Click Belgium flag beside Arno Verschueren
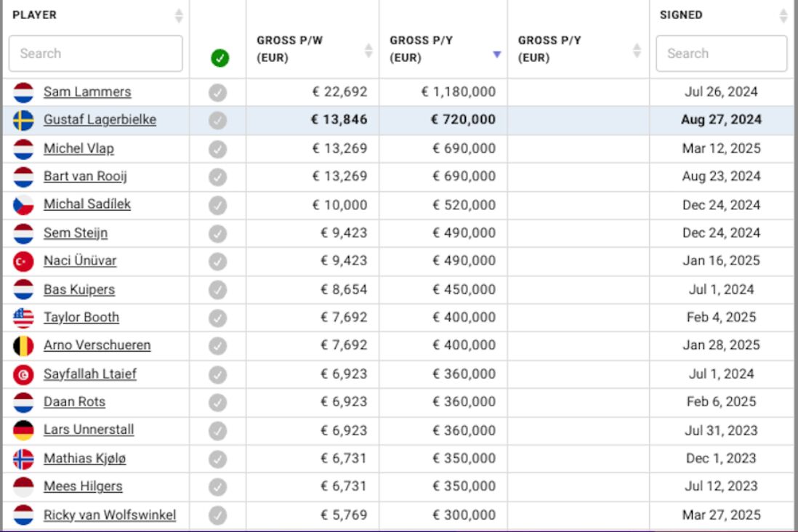 23,346
